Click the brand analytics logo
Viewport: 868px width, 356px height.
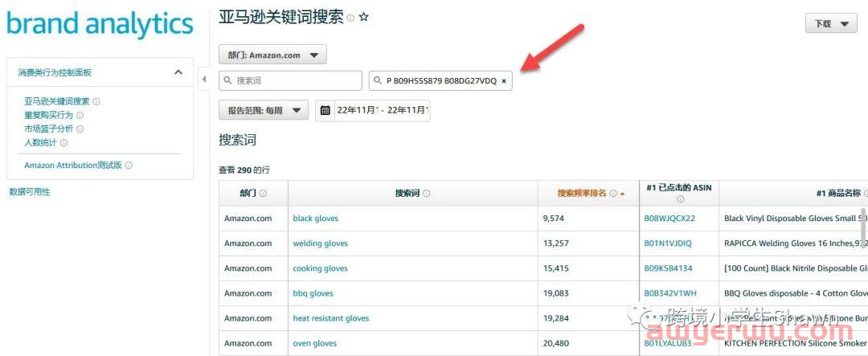[100, 24]
